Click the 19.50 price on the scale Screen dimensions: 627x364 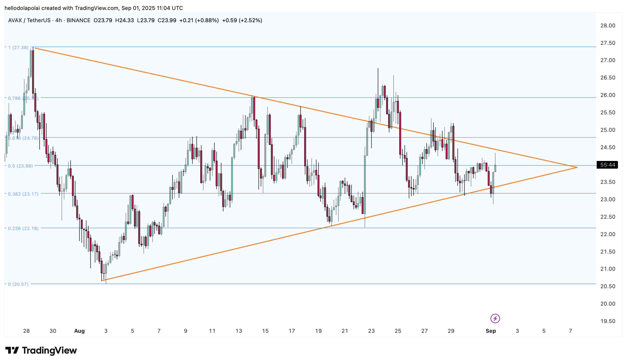(608, 321)
